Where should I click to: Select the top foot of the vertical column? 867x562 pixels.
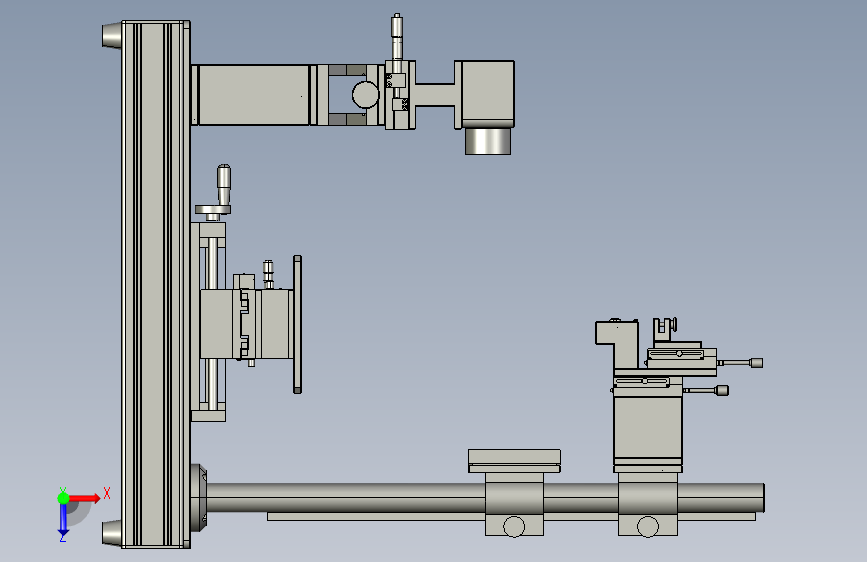point(112,35)
